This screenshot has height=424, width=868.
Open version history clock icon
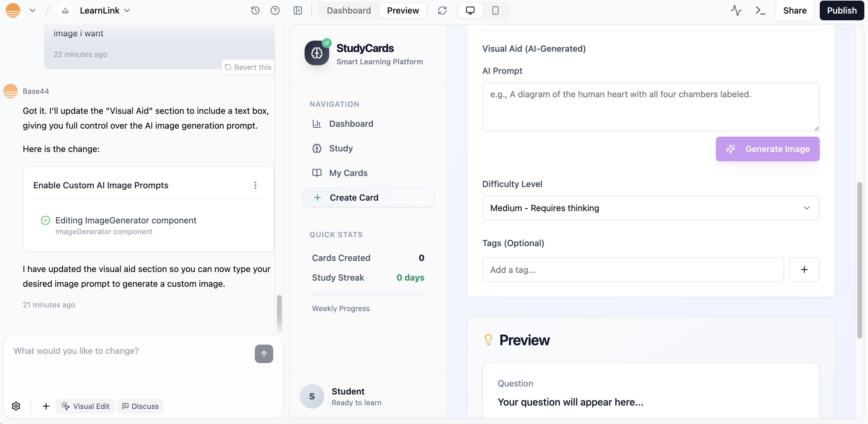coord(255,10)
